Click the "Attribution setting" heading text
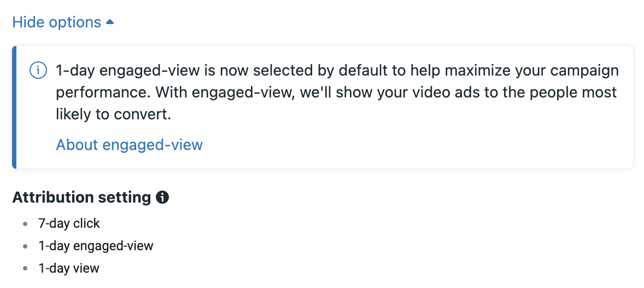 tap(82, 198)
